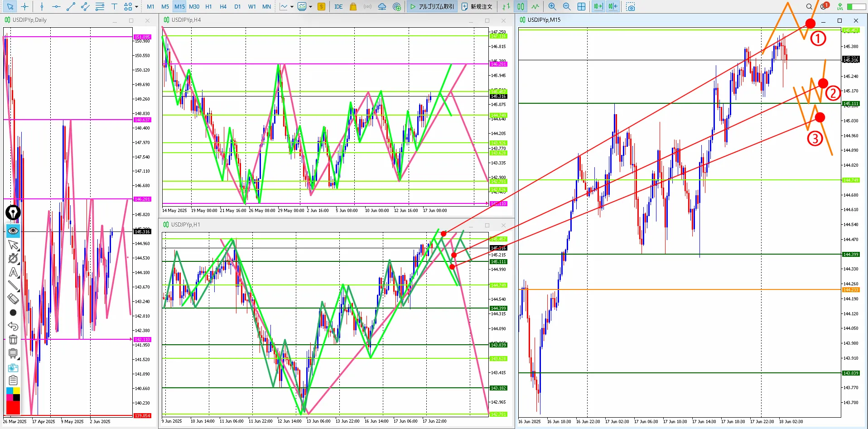Select the text label tool in top toolbar
The image size is (868, 429).
pos(114,6)
